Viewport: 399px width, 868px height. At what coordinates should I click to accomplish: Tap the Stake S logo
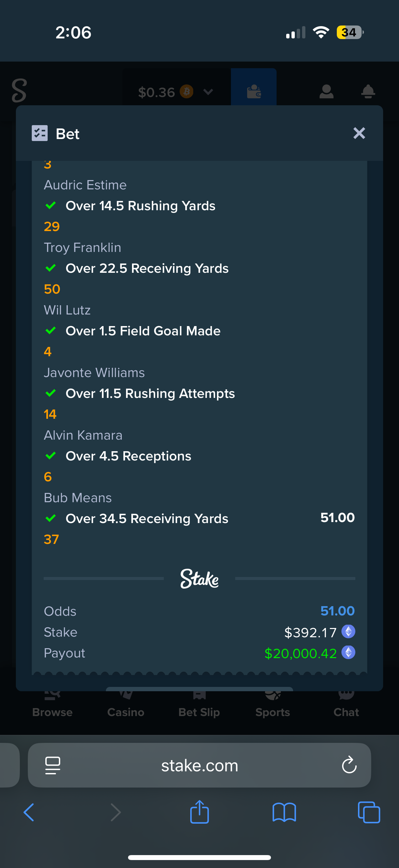coord(19,90)
